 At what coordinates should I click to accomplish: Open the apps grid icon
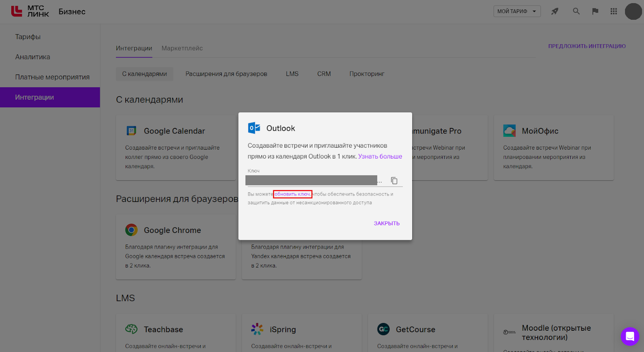click(x=614, y=11)
